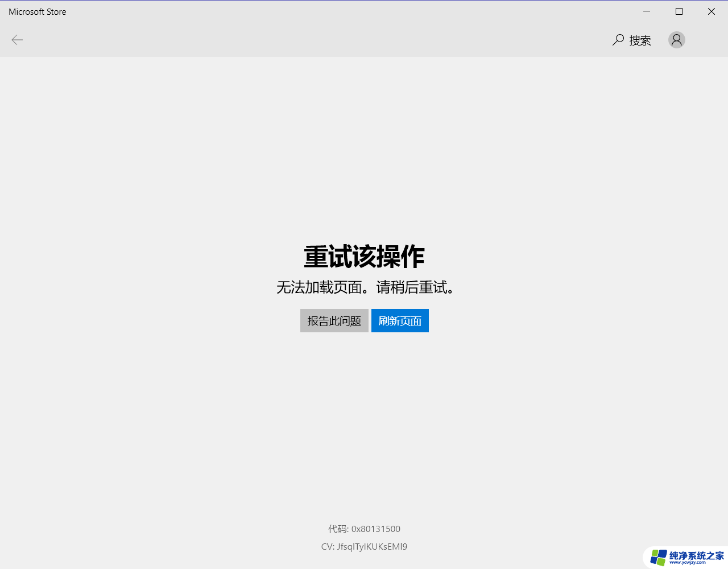Select the CV: JfsqlTyIKUKsEMl9 text
Image resolution: width=728 pixels, height=569 pixels.
[364, 547]
